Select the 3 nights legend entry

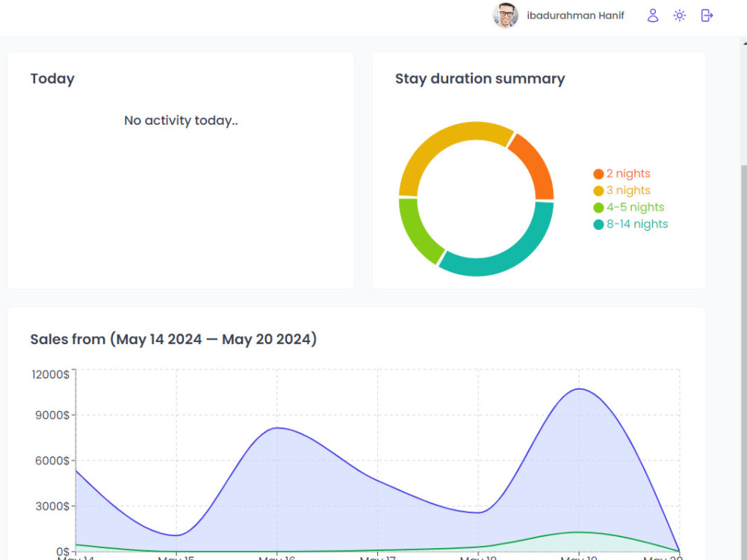click(622, 190)
